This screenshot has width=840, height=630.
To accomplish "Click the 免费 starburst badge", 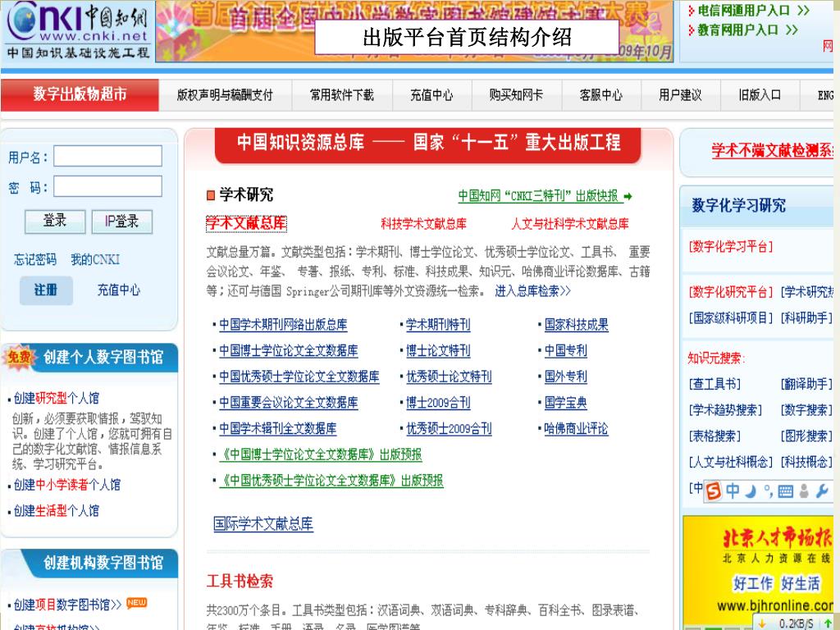I will (x=18, y=356).
